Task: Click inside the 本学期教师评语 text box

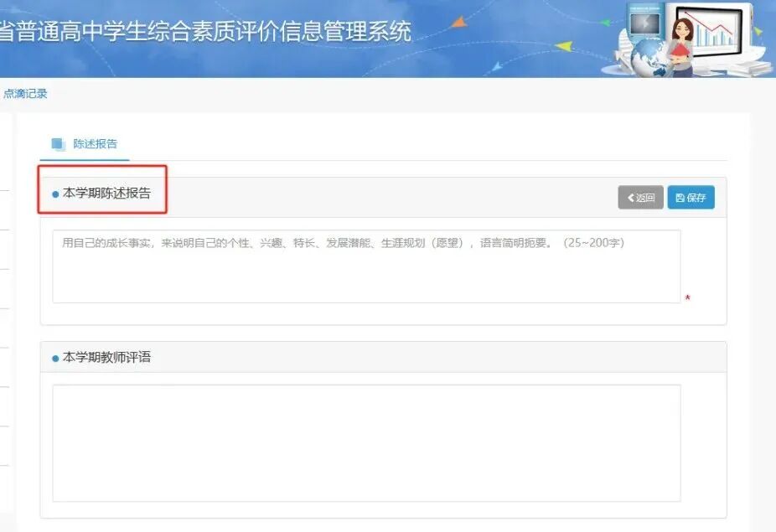Action: [366, 442]
